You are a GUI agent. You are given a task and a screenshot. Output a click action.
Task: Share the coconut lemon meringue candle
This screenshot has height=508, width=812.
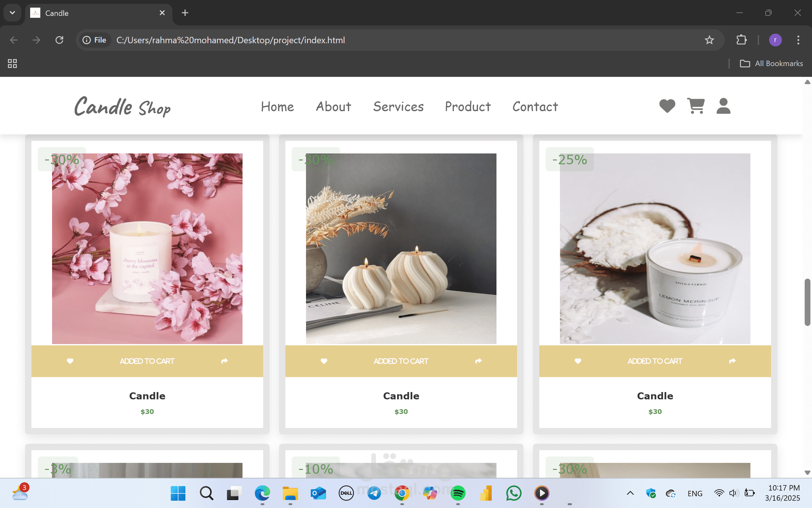pyautogui.click(x=732, y=361)
